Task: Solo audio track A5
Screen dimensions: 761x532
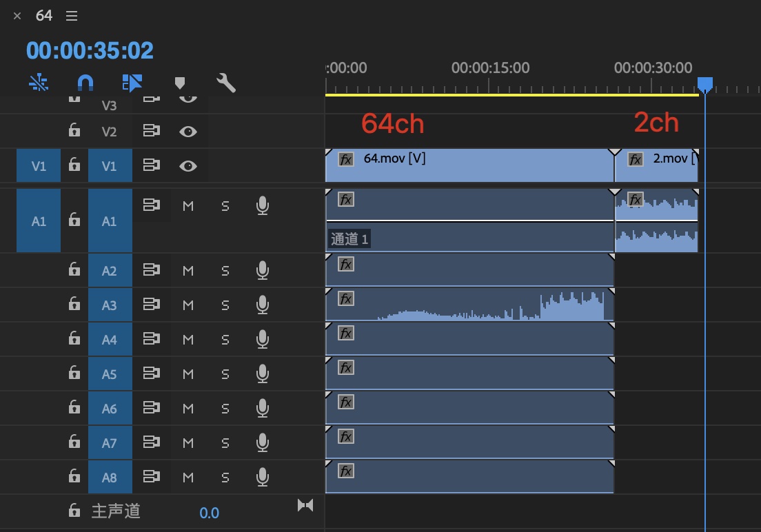Action: [x=225, y=374]
